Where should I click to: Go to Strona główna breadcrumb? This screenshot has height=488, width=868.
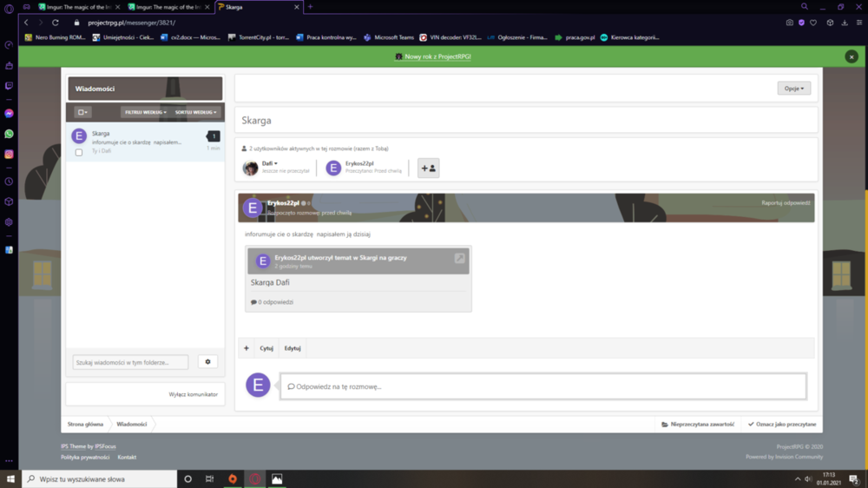click(85, 425)
